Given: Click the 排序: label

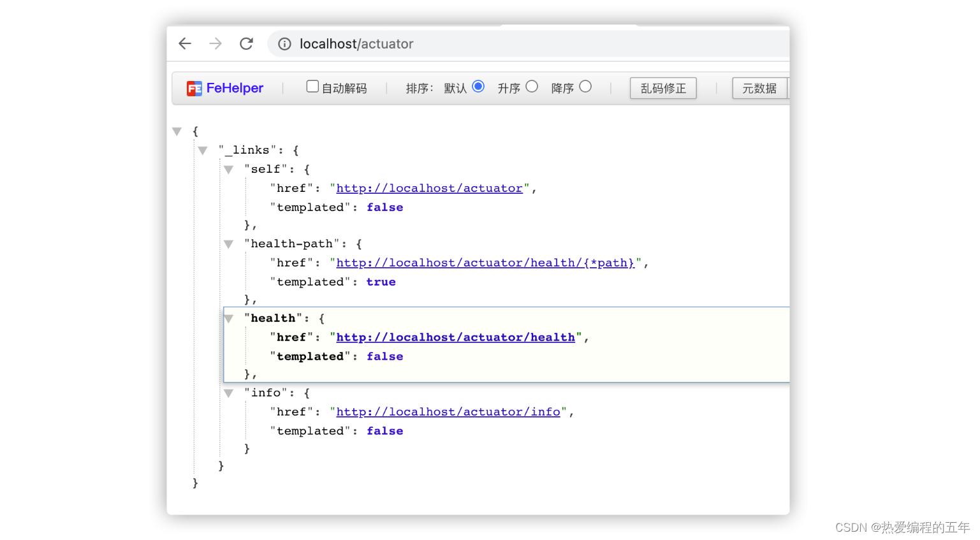Looking at the screenshot, I should click(420, 89).
